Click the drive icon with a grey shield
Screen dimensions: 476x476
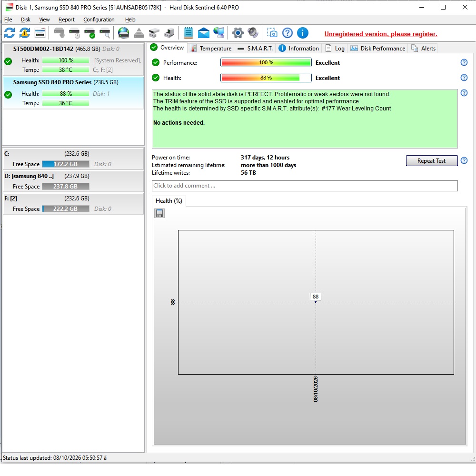click(59, 33)
